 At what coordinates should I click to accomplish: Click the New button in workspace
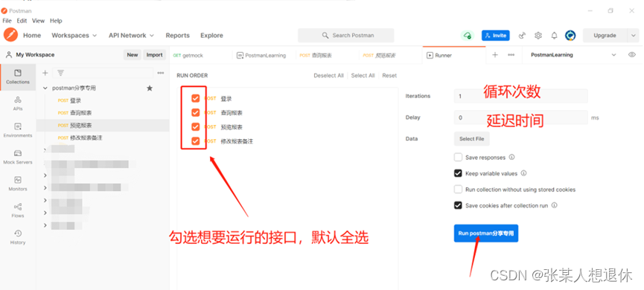[133, 55]
